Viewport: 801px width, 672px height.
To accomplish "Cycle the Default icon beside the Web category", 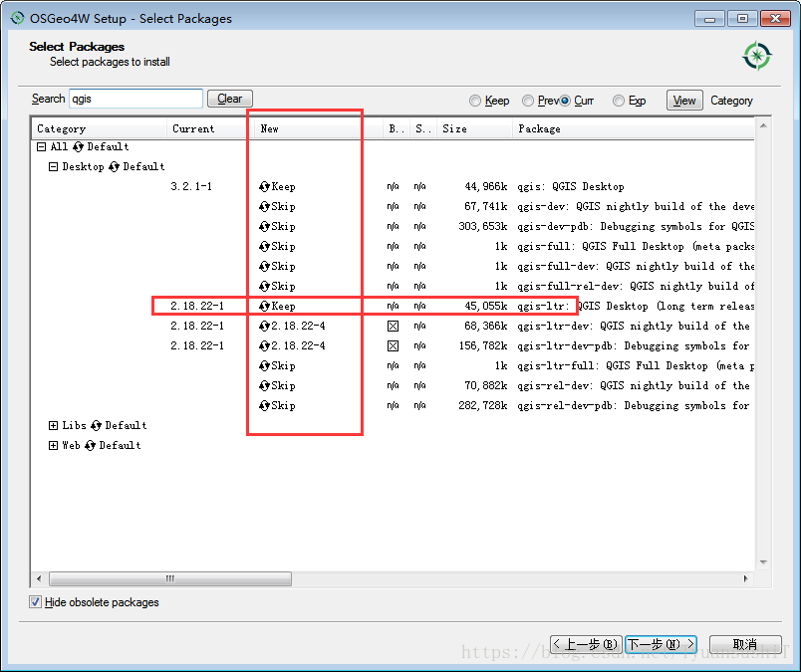I will tap(90, 446).
